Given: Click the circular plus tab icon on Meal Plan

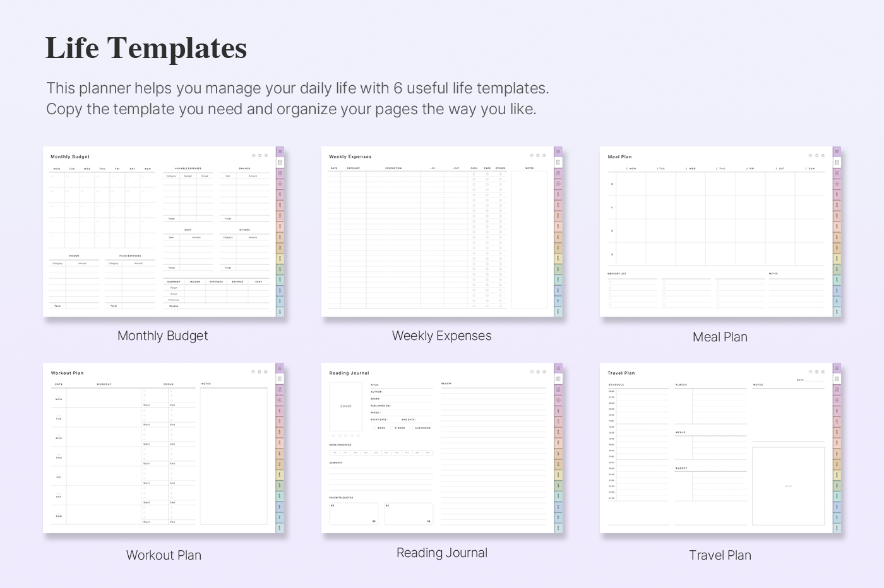Looking at the screenshot, I should point(837,184).
